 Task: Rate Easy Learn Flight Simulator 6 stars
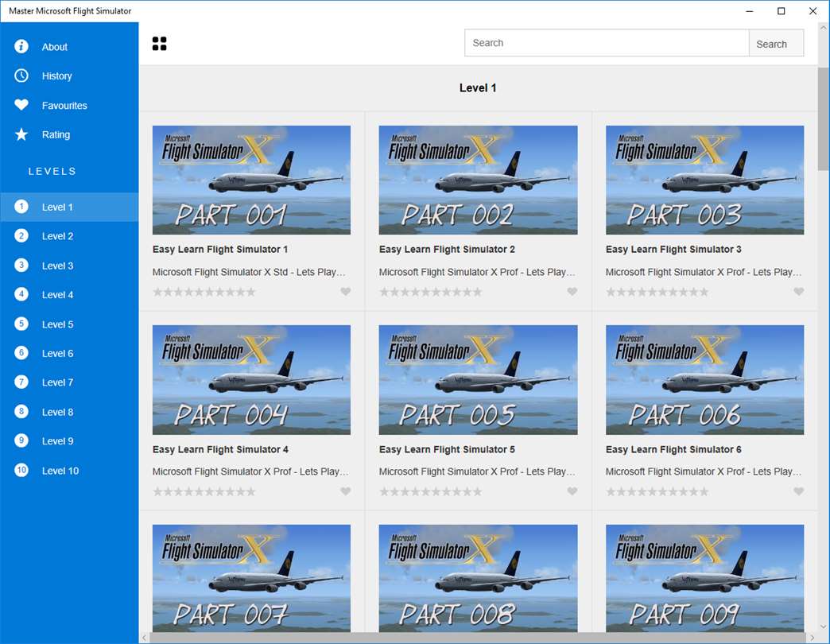point(657,492)
